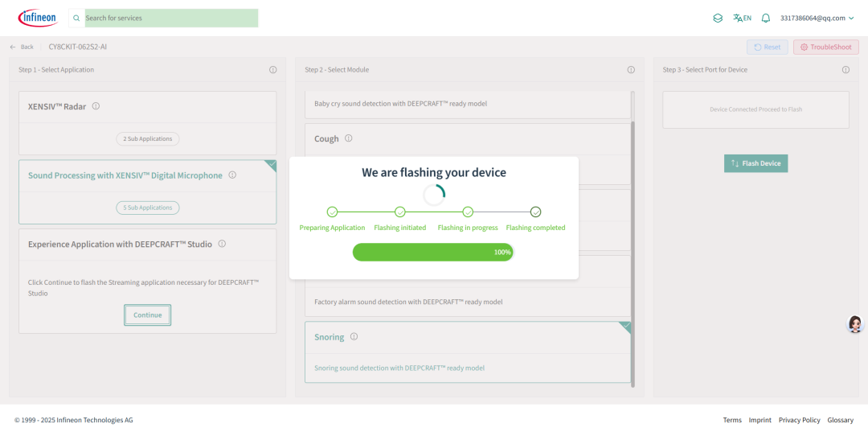Image resolution: width=868 pixels, height=436 pixels.
Task: Open the stacked layers icon in header
Action: click(x=718, y=19)
